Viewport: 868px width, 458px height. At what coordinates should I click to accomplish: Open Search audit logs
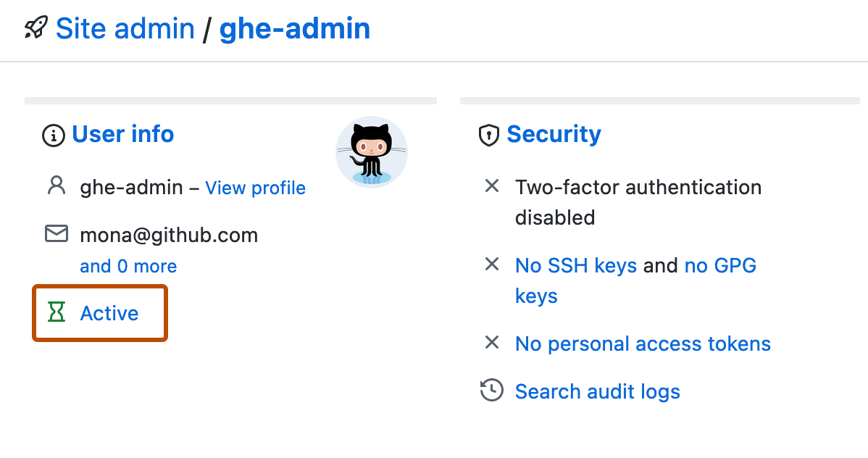click(x=597, y=391)
